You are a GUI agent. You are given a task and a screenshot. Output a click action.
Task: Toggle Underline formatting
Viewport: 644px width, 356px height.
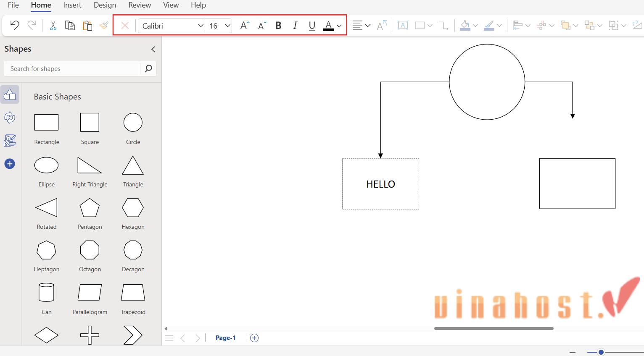[312, 26]
